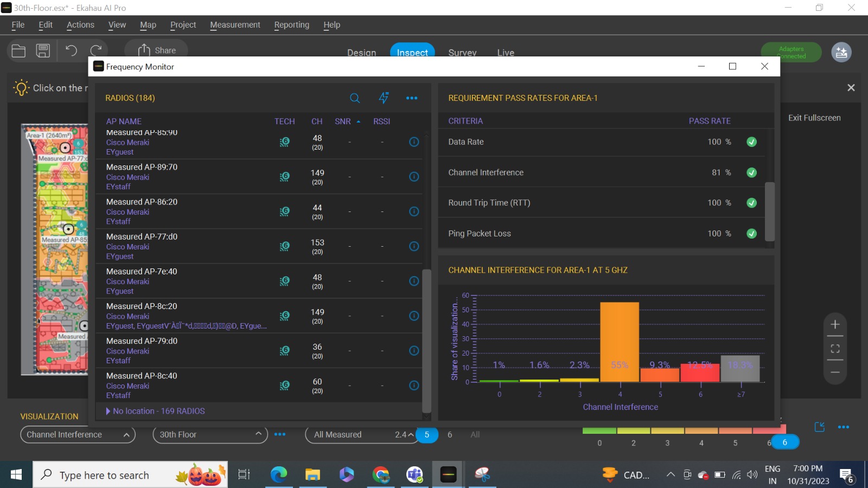The width and height of the screenshot is (868, 488).
Task: Click the profile download icon in the main window
Action: [841, 52]
